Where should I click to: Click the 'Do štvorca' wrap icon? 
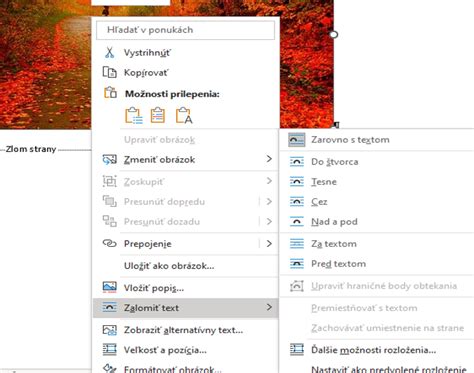tap(297, 162)
